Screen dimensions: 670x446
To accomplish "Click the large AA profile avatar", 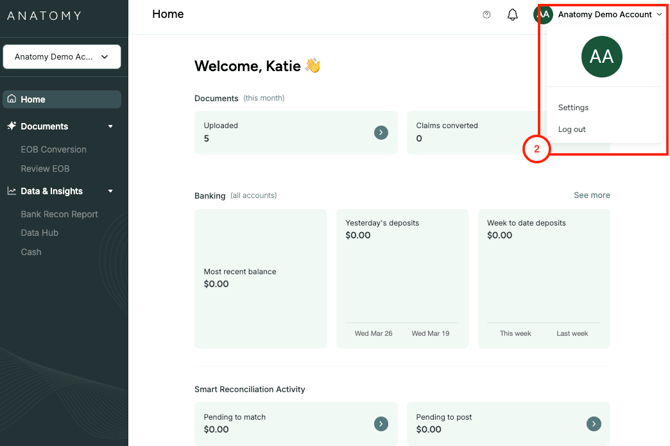I will point(601,57).
